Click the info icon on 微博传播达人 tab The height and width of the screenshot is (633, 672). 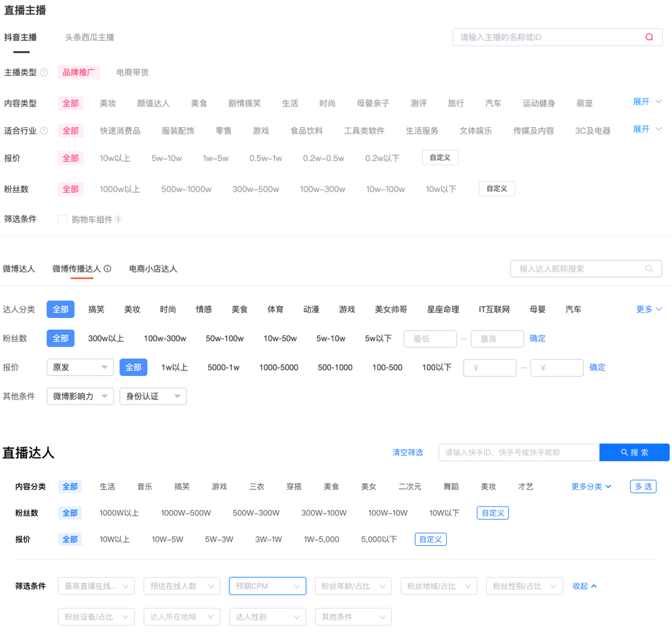point(108,269)
